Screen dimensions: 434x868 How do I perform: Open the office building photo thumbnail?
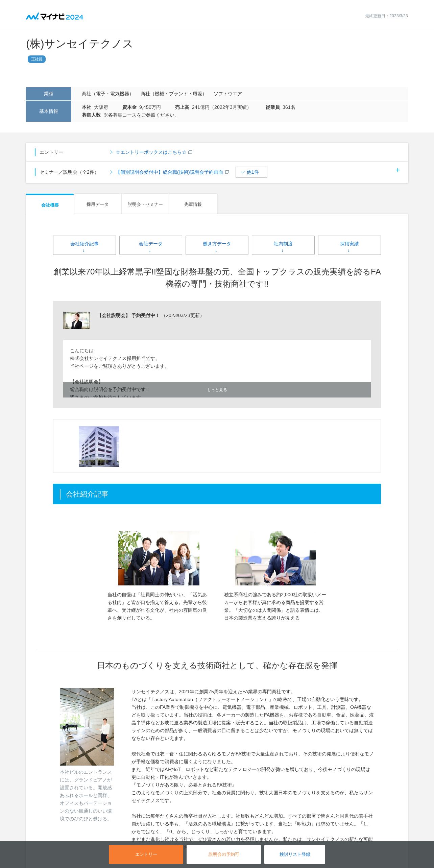(99, 447)
